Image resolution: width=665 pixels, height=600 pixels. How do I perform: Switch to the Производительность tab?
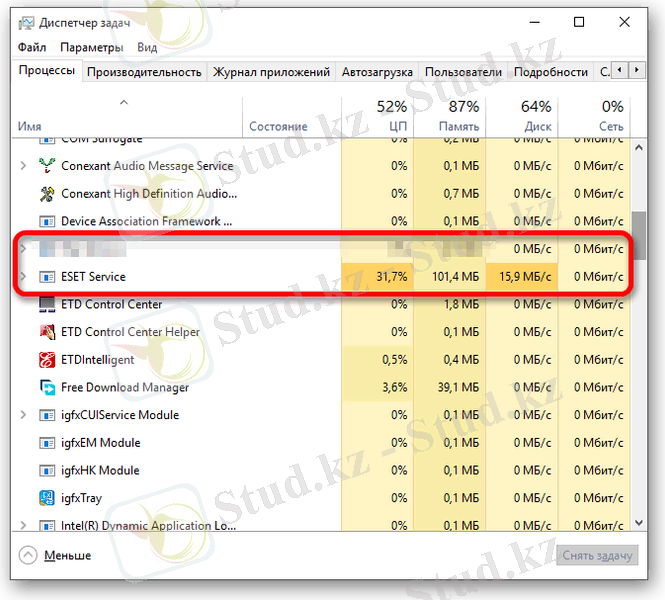[144, 72]
